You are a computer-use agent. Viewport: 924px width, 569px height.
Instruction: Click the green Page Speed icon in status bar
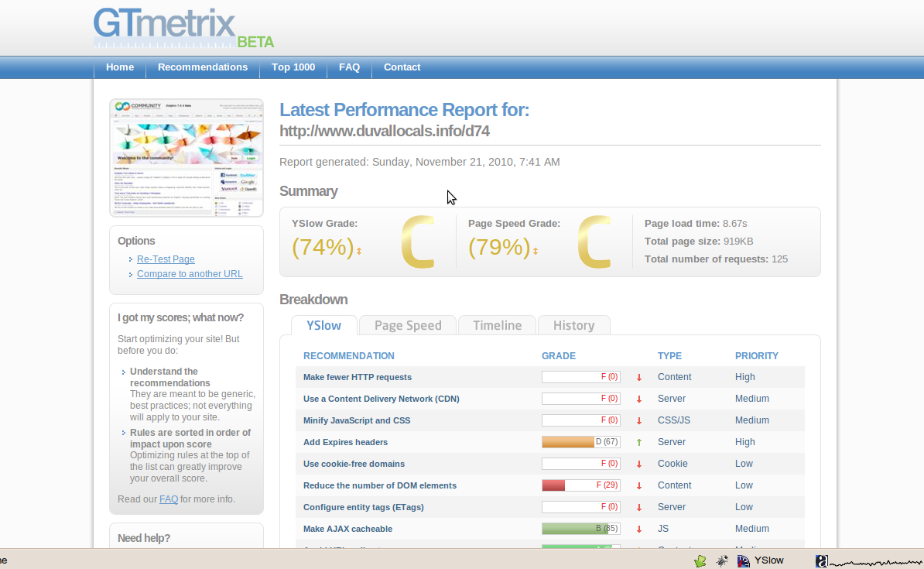pyautogui.click(x=700, y=560)
